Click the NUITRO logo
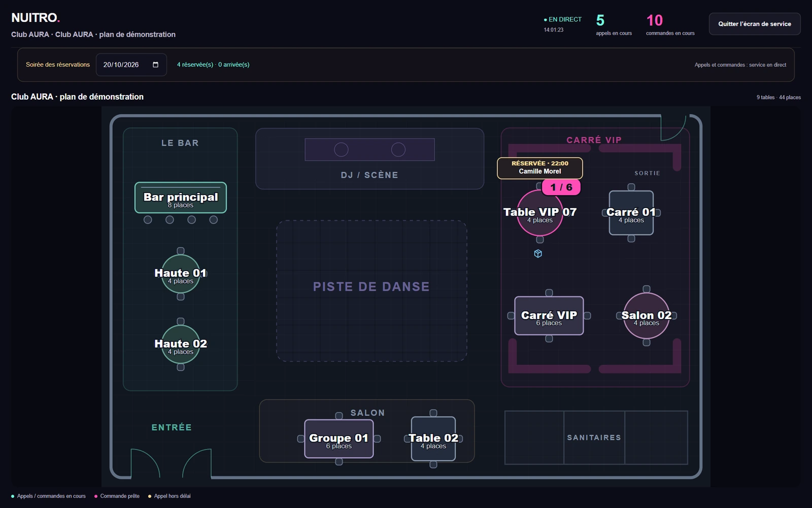The height and width of the screenshot is (508, 812). (x=36, y=18)
